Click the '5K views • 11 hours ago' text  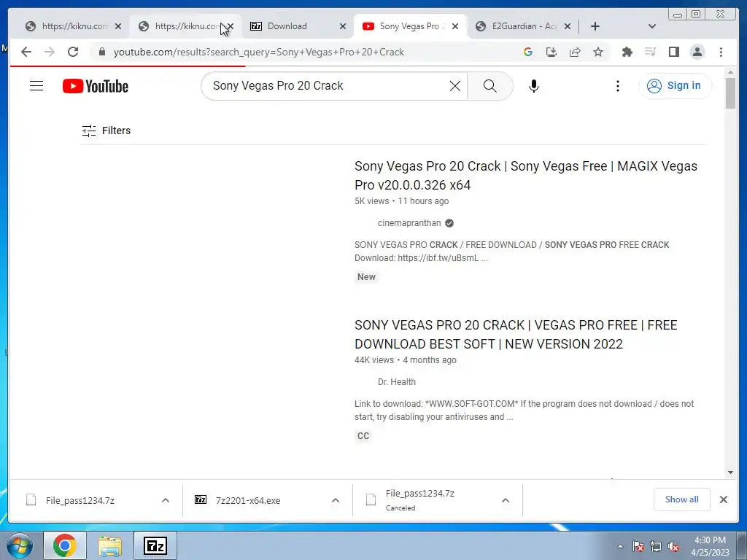pos(402,201)
